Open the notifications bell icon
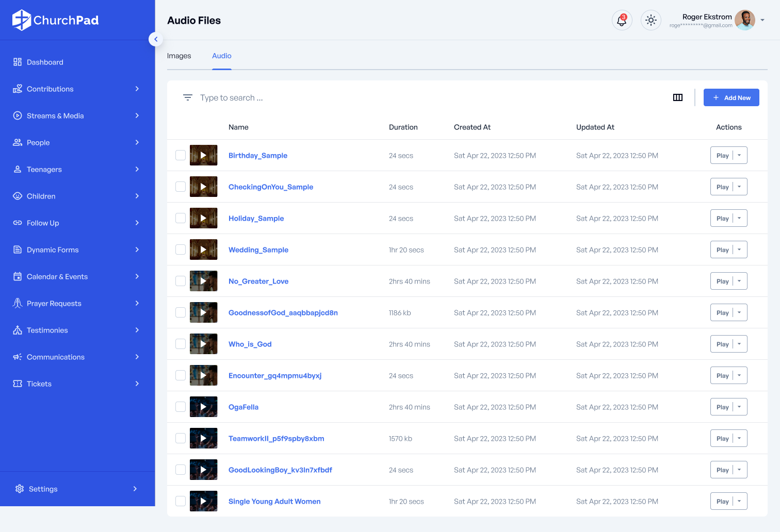Viewport: 780px width, 532px height. (622, 21)
